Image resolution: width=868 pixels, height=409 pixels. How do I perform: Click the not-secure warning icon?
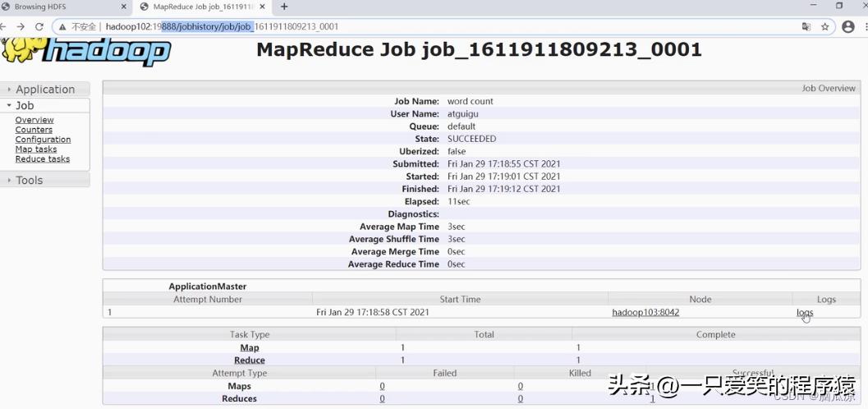[x=64, y=26]
